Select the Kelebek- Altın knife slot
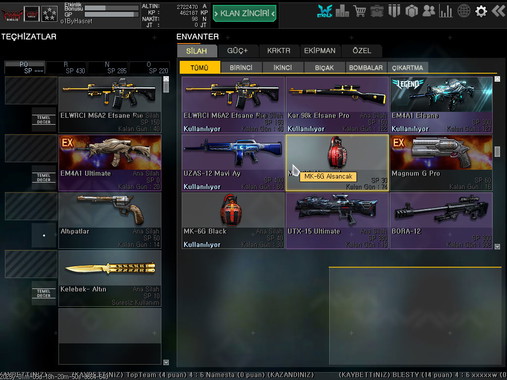This screenshot has height=380, width=507. (110, 278)
